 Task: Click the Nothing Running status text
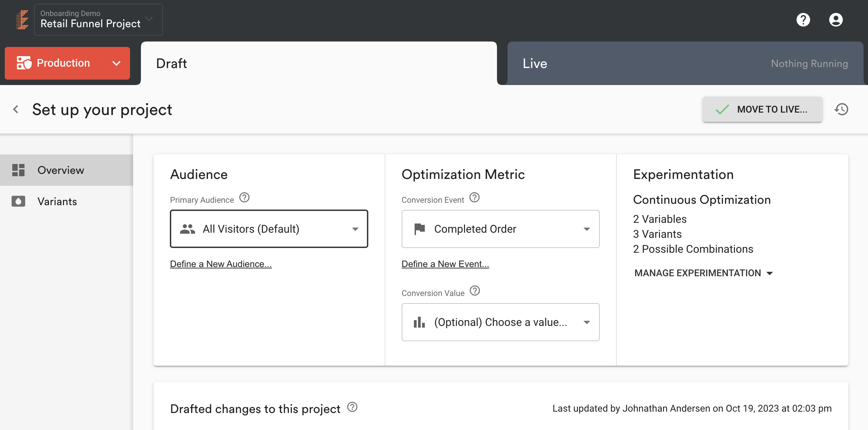(x=809, y=64)
